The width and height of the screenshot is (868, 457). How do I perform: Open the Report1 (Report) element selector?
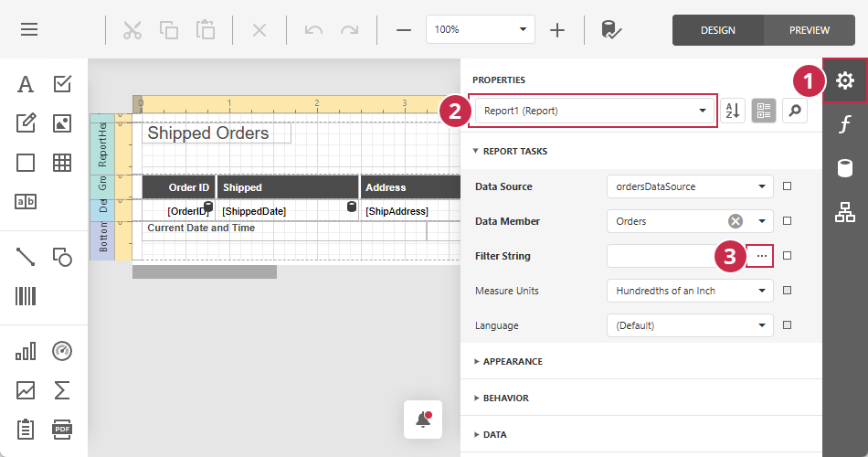[596, 111]
